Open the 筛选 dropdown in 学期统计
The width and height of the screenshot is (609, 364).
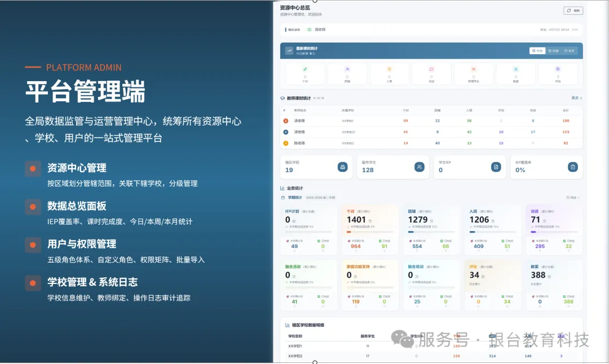point(573,198)
